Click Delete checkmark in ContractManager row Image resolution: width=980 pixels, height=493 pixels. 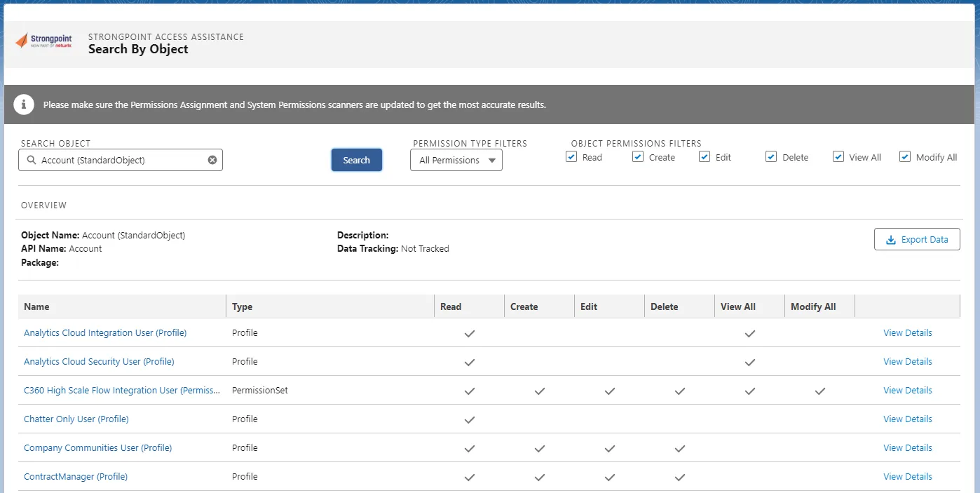pos(680,477)
